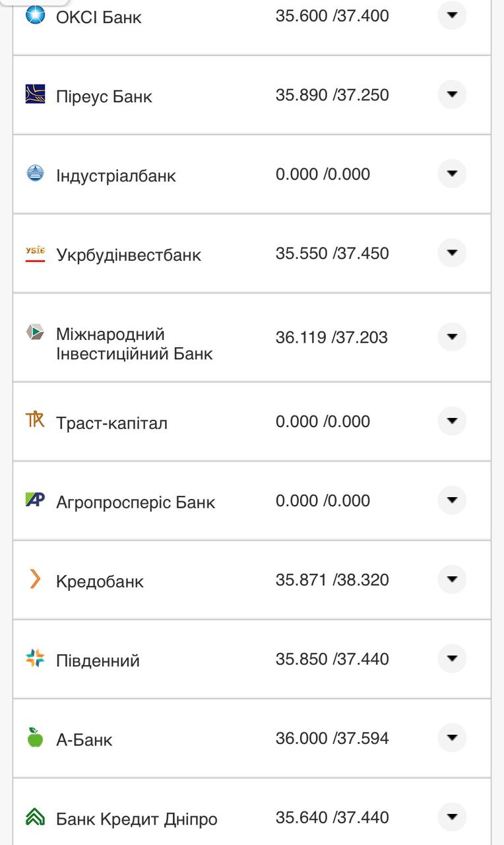Click the 36.119 /37.203 rate value
504x845 pixels.
333,337
